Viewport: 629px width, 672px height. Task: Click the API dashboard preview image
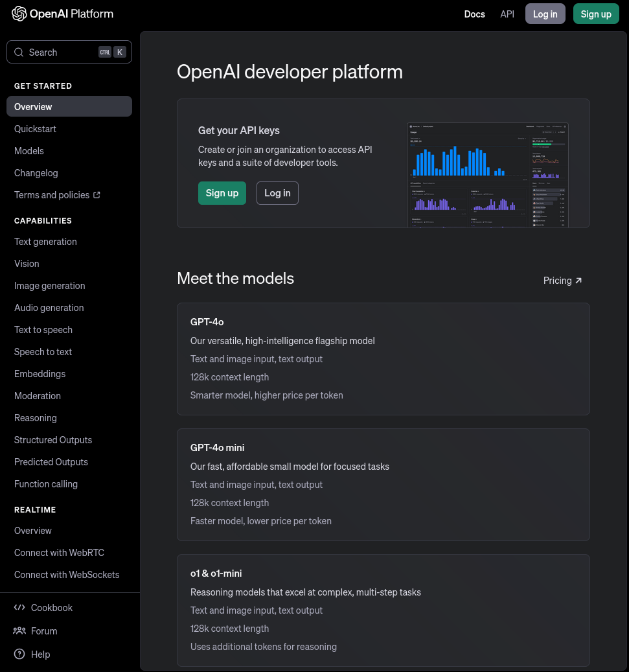pos(487,175)
